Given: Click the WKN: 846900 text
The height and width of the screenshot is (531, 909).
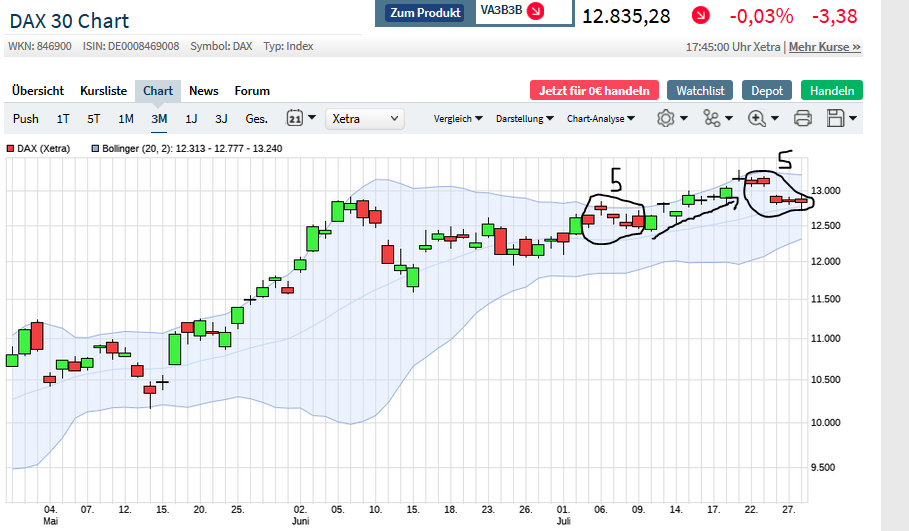Looking at the screenshot, I should pos(40,46).
